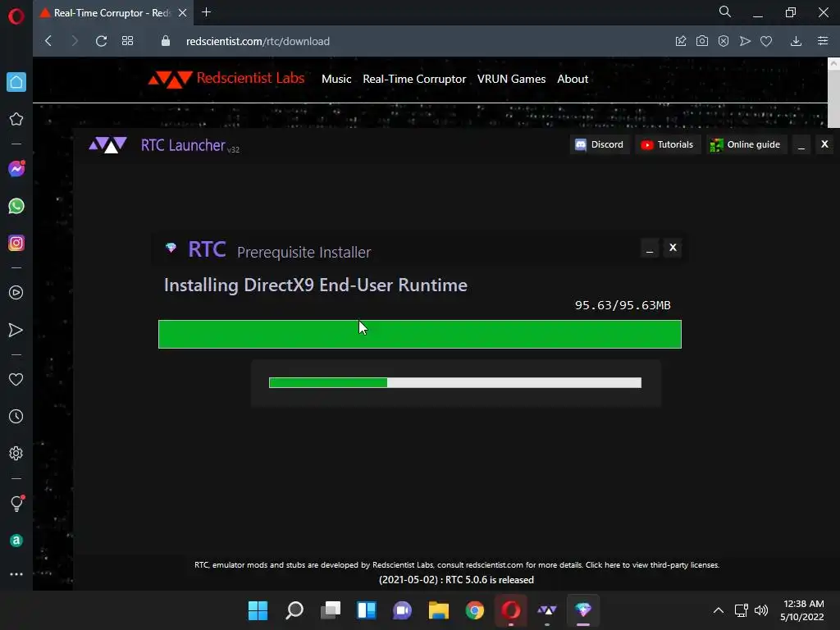Viewport: 840px width, 630px height.
Task: Take snapshot with camera icon
Action: 702,41
